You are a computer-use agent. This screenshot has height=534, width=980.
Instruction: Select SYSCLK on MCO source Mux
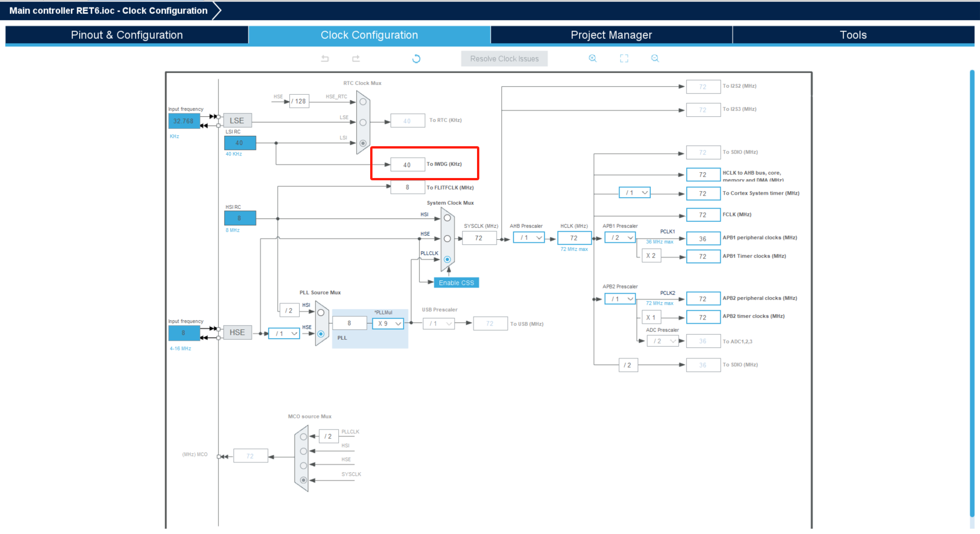(x=304, y=480)
